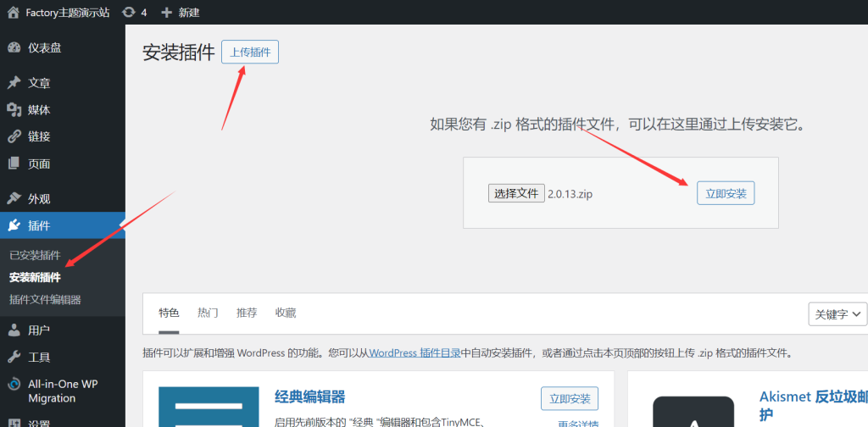
Task: Open the 媒体 media icon
Action: (x=14, y=109)
